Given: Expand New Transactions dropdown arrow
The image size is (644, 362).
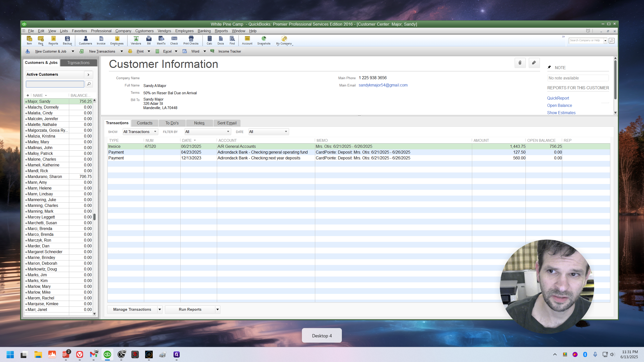Looking at the screenshot, I should pyautogui.click(x=122, y=51).
